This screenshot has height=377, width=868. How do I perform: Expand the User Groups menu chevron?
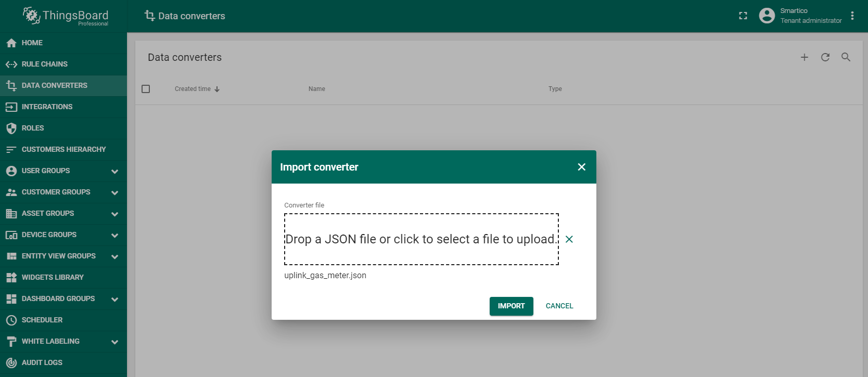pyautogui.click(x=114, y=171)
